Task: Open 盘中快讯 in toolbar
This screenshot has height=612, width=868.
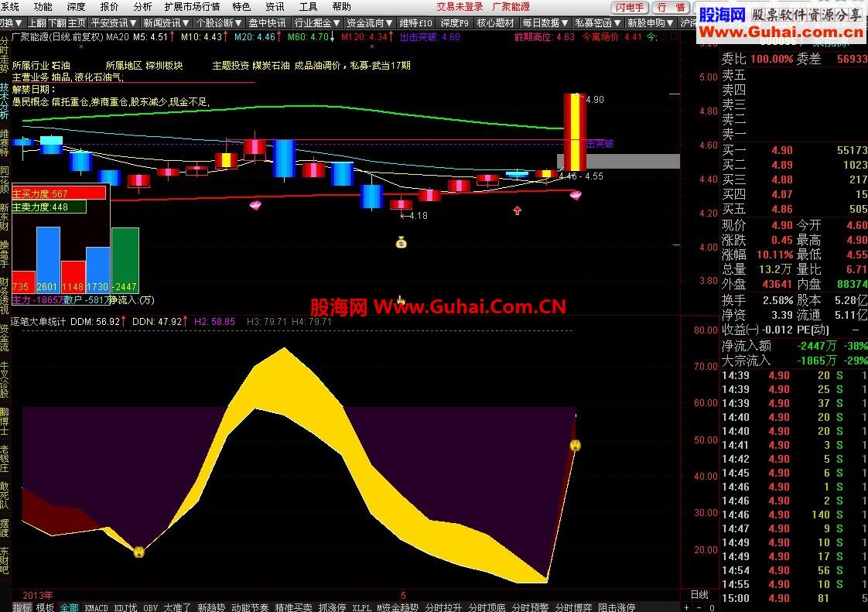Action: [x=268, y=22]
